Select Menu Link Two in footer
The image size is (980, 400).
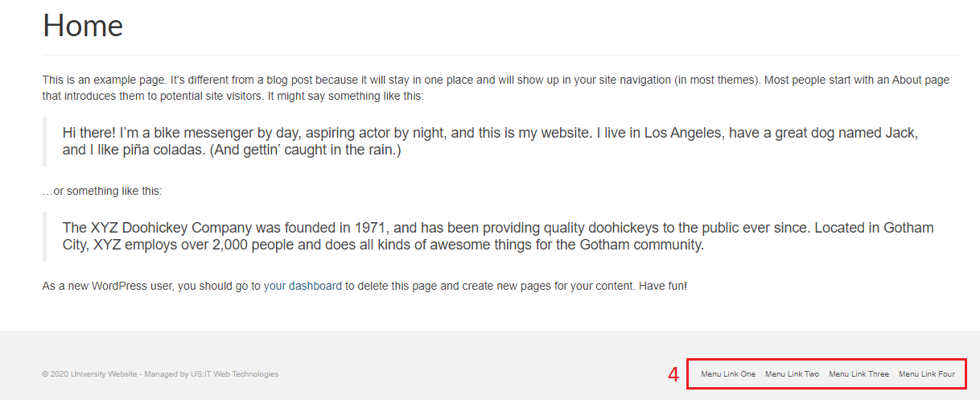(792, 374)
